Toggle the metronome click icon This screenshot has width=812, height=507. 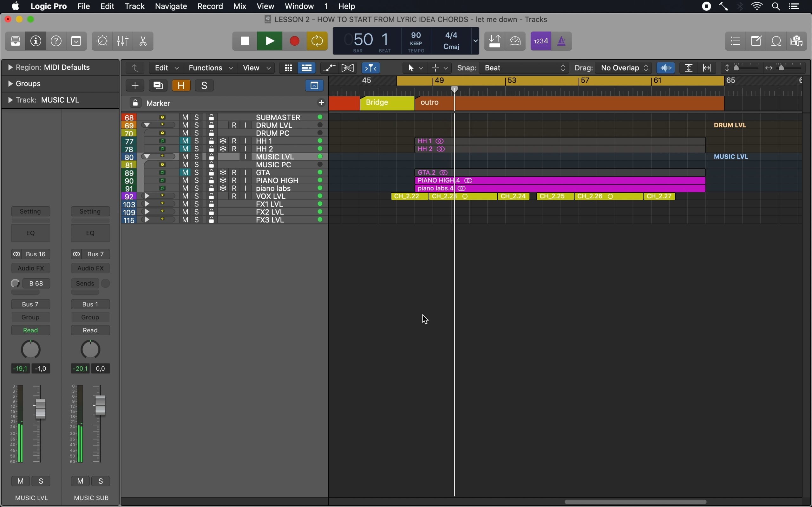[561, 41]
